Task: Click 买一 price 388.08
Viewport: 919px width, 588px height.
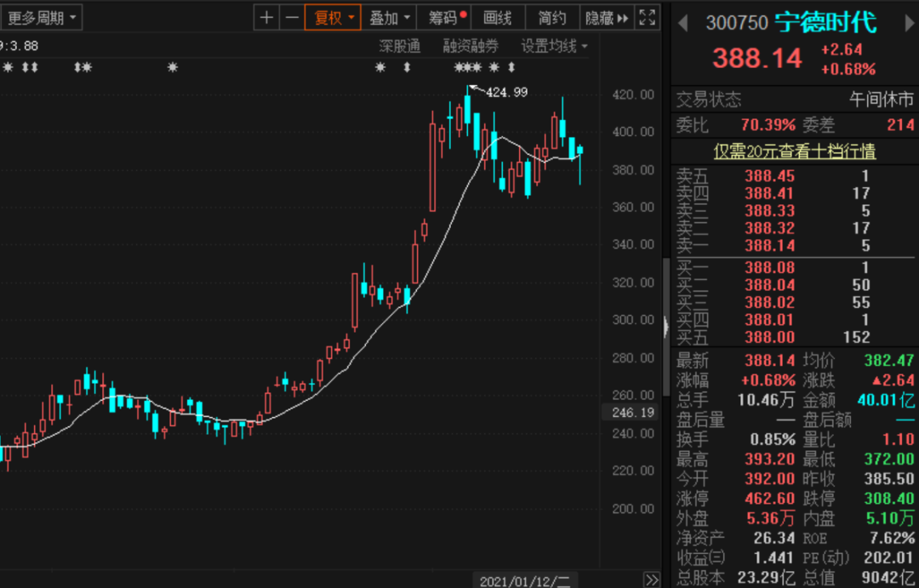Action: pyautogui.click(x=769, y=268)
